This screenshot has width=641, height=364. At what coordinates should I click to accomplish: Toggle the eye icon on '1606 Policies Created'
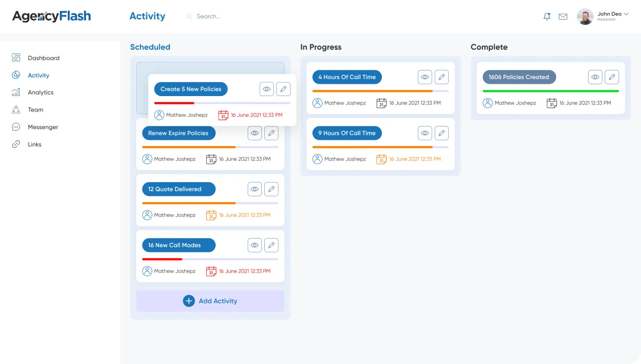(x=595, y=77)
